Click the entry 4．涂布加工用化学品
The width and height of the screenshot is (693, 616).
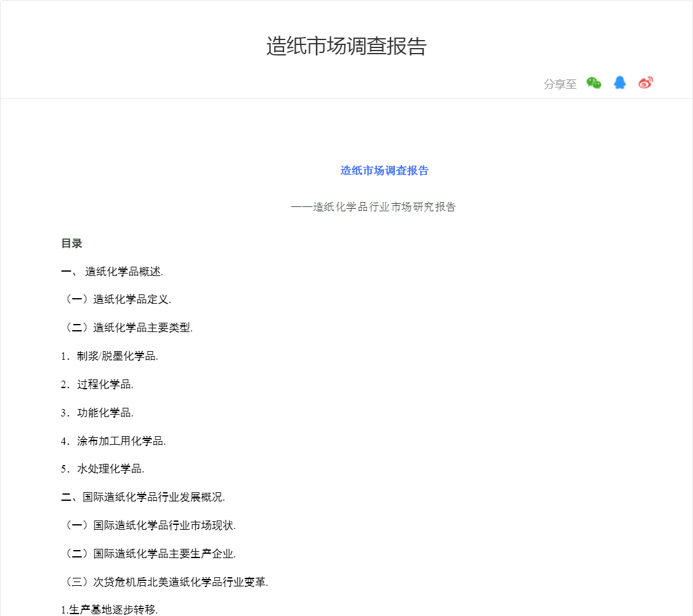click(113, 441)
